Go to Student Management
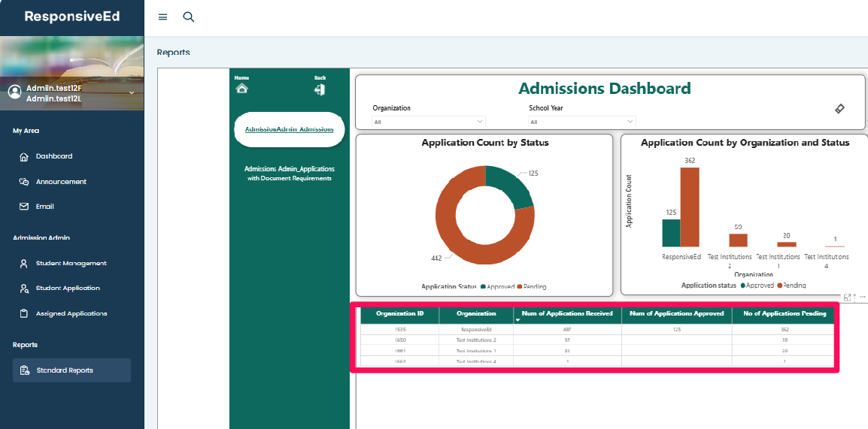 click(x=71, y=264)
